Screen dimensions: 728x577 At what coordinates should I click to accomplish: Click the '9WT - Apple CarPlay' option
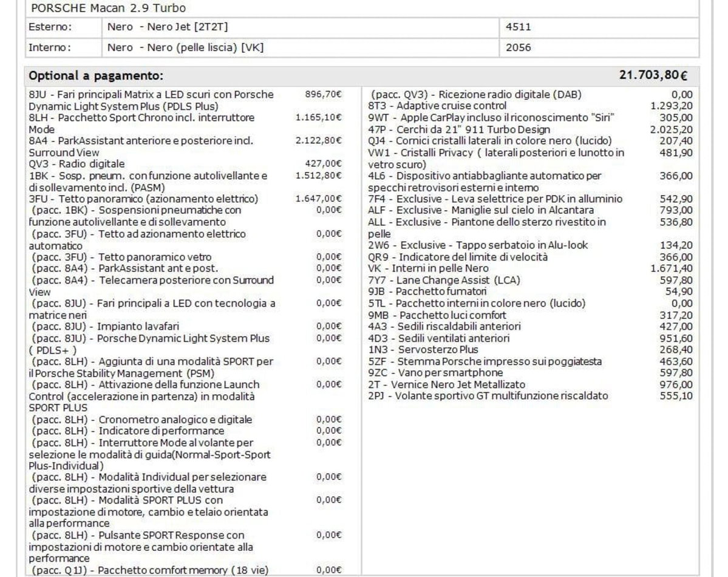click(491, 118)
